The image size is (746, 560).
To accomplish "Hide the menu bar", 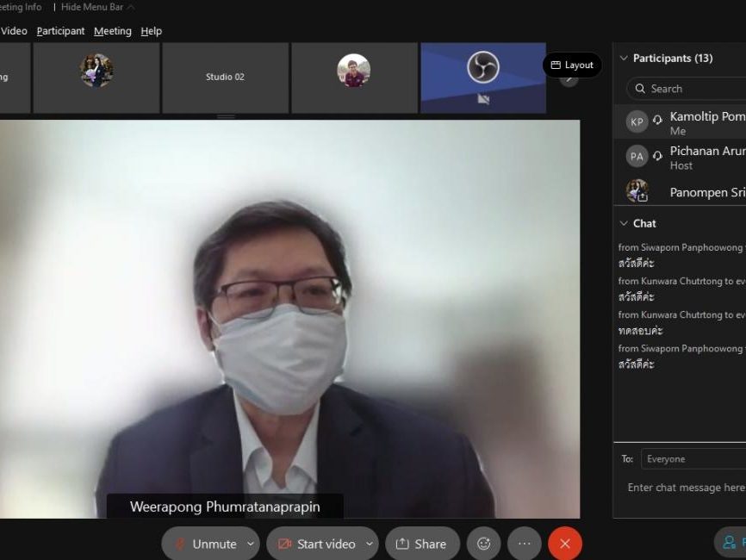I will point(97,7).
